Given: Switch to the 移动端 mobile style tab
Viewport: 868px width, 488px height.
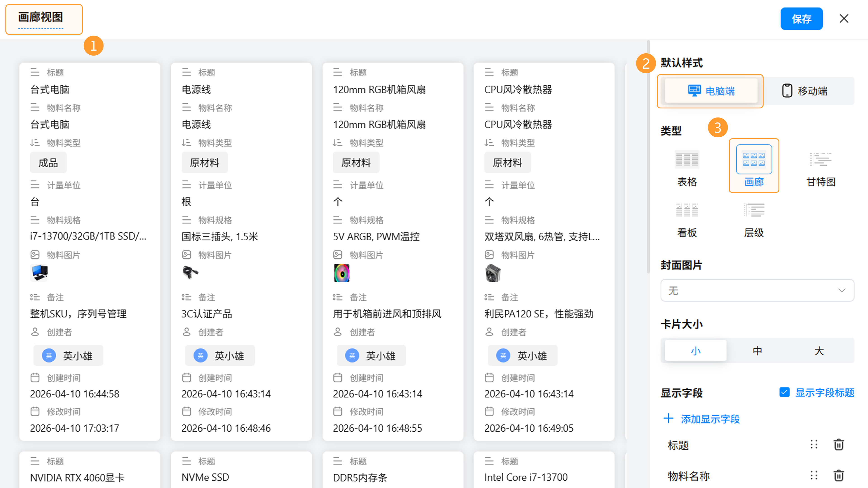Looking at the screenshot, I should point(805,91).
